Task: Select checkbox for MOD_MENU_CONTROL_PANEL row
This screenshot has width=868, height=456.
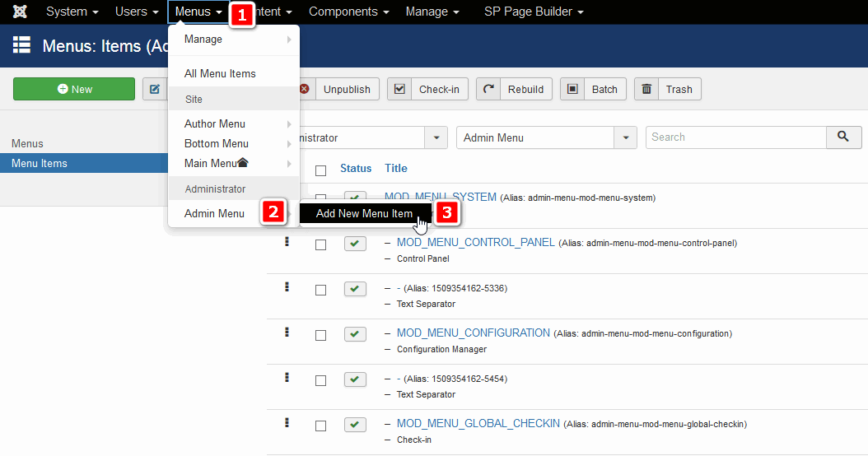Action: [x=320, y=244]
